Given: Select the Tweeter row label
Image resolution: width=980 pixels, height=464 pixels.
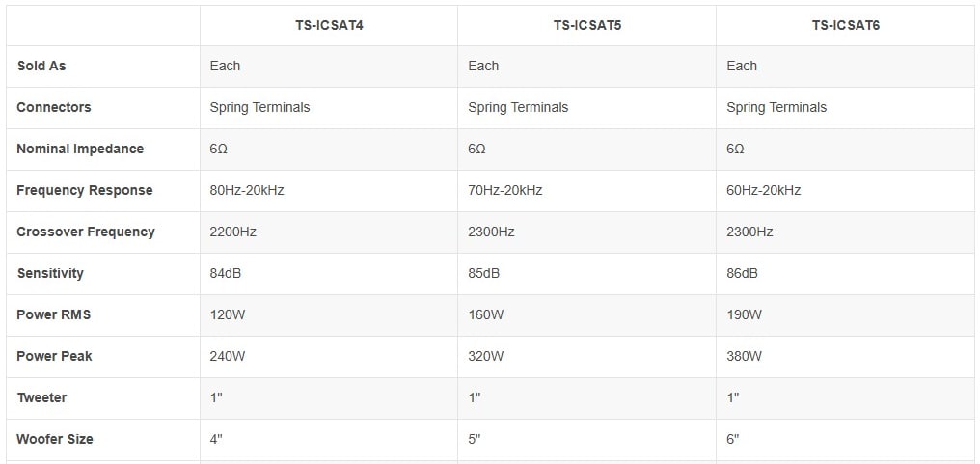Looking at the screenshot, I should [42, 397].
